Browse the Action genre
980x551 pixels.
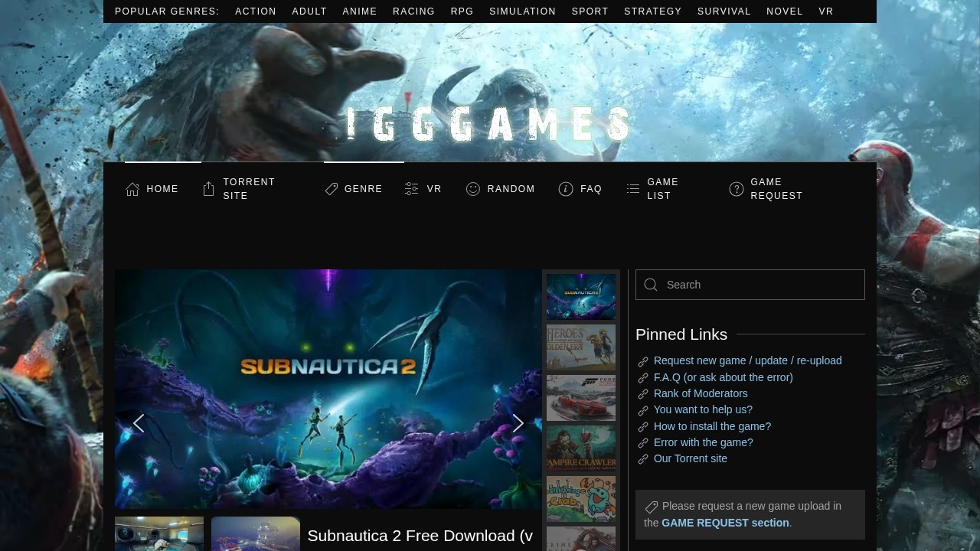pos(256,11)
